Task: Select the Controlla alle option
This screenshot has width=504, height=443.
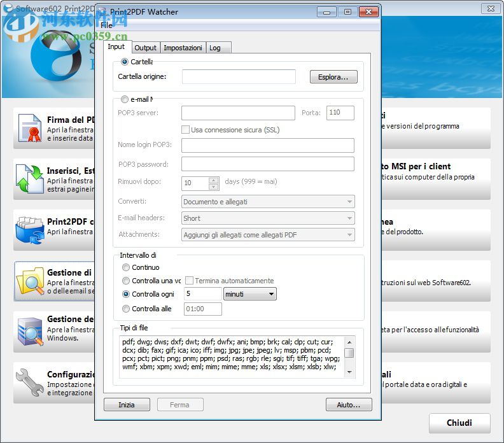Action: (126, 309)
